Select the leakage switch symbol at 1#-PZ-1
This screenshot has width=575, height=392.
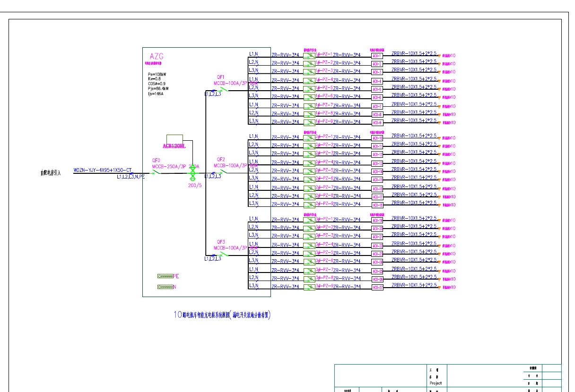309,56
